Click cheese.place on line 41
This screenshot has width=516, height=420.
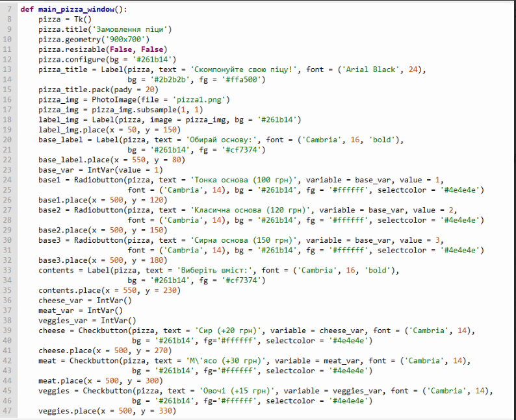[x=62, y=351]
